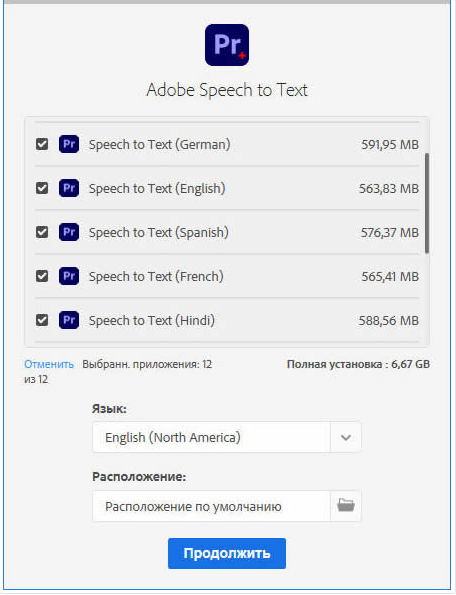Click the Pr icon beside English package
The height and width of the screenshot is (595, 456).
(69, 188)
